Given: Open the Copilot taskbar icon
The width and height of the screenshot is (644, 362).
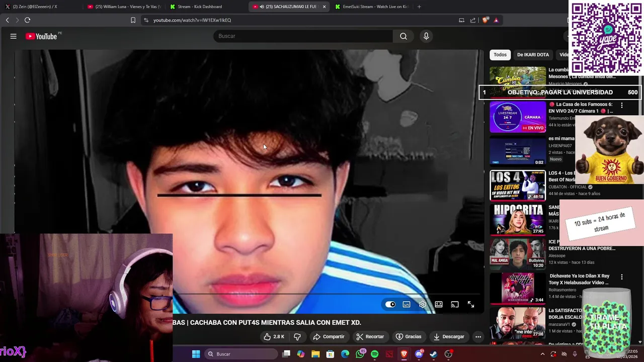Looking at the screenshot, I should point(301,354).
